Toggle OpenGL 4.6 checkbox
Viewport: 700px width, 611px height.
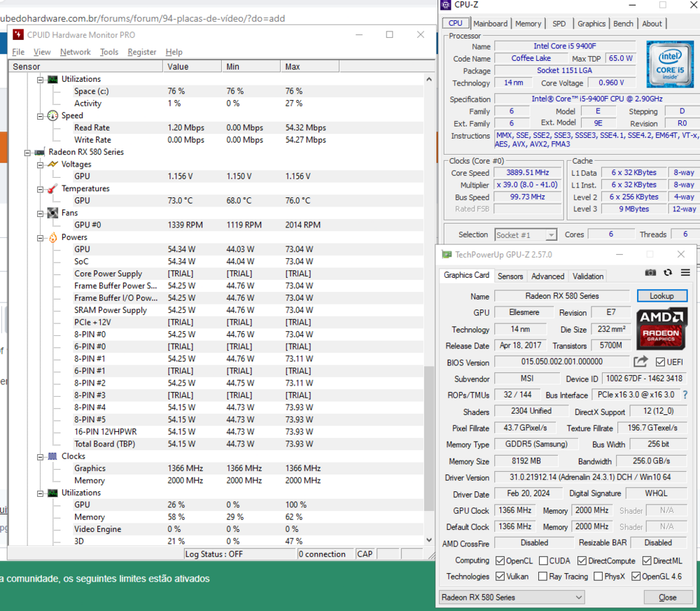point(636,577)
